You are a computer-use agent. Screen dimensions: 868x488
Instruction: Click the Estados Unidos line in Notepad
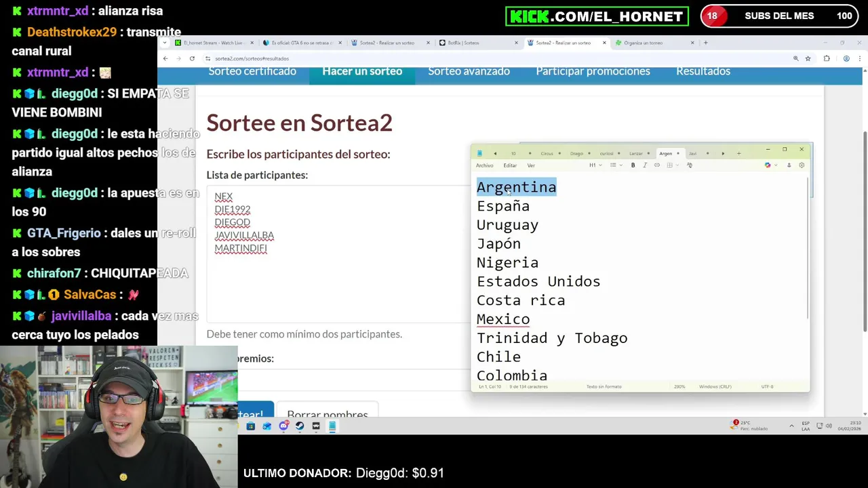click(538, 281)
